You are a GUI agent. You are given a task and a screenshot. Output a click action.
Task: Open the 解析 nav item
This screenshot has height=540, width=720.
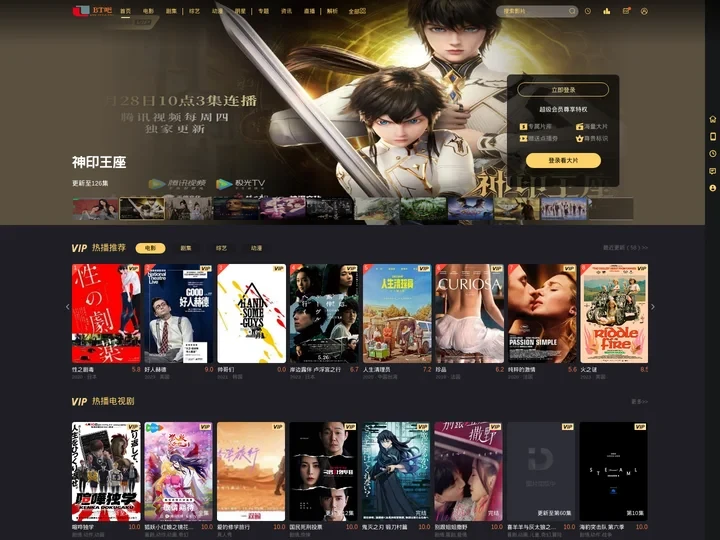click(x=332, y=11)
